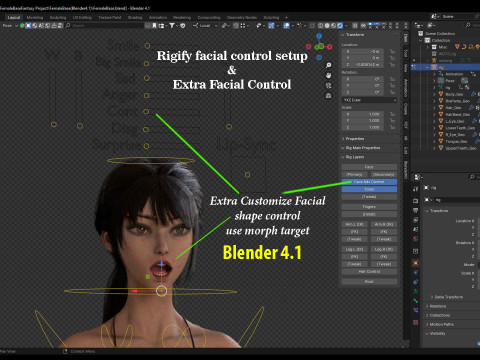
Task: Collapse Rig Layers panel
Action: pyautogui.click(x=343, y=157)
